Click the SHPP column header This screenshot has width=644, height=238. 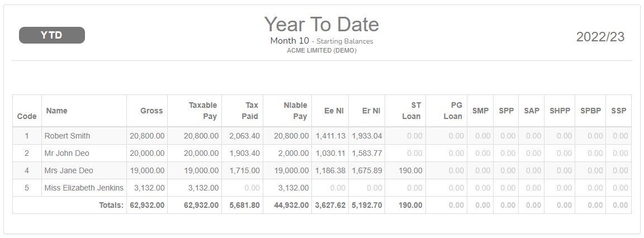click(560, 111)
